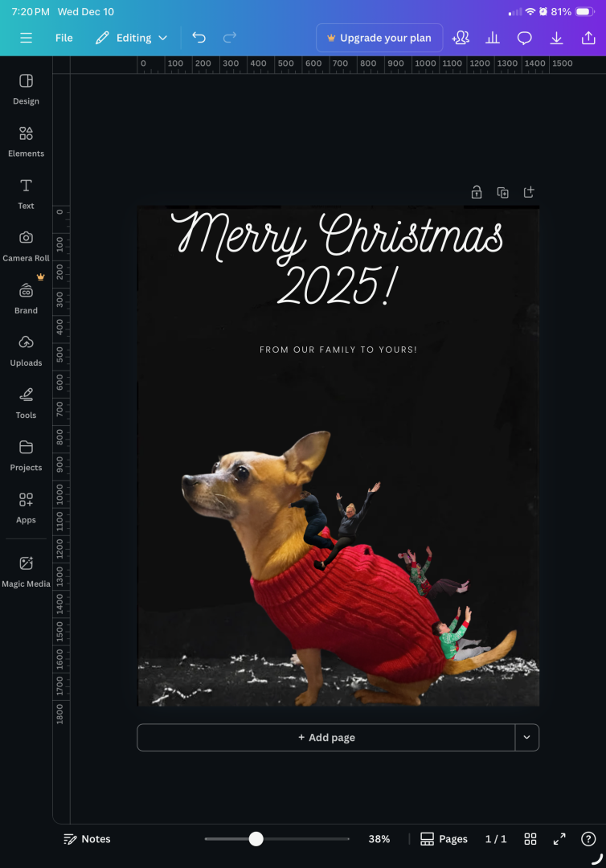
Task: Click the download icon
Action: [556, 38]
